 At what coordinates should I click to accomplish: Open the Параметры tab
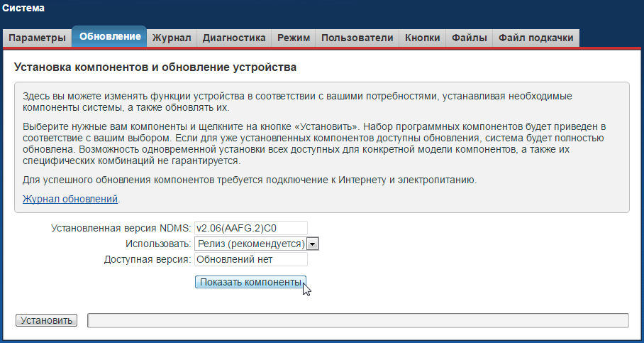37,38
